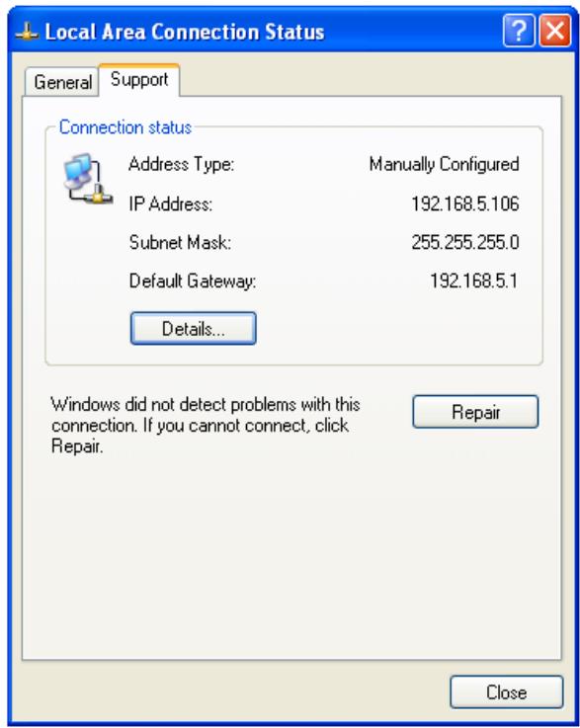Image resolution: width=580 pixels, height=728 pixels.
Task: Click the Repair button
Action: (x=475, y=412)
